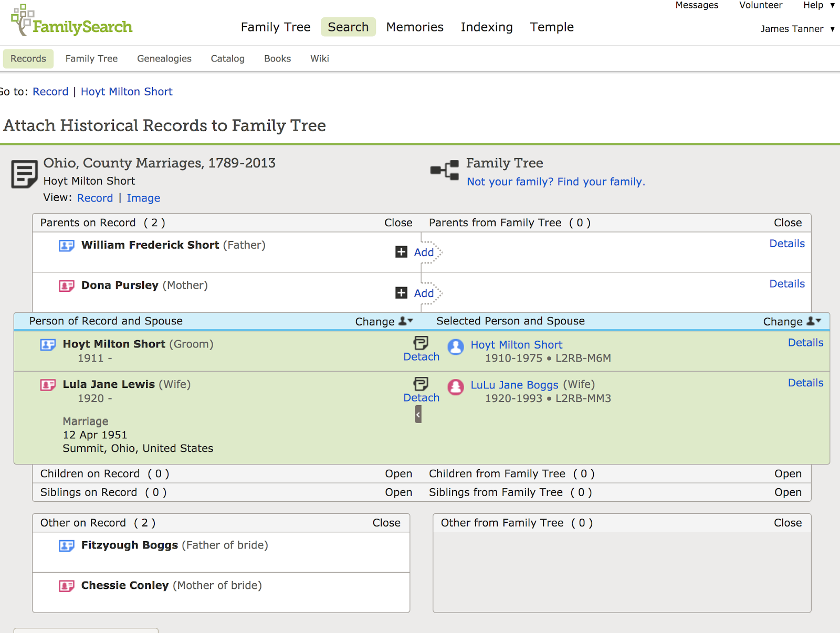Click the plus icon to add William Frederick Short
Image resolution: width=840 pixels, height=633 pixels.
[x=401, y=252]
